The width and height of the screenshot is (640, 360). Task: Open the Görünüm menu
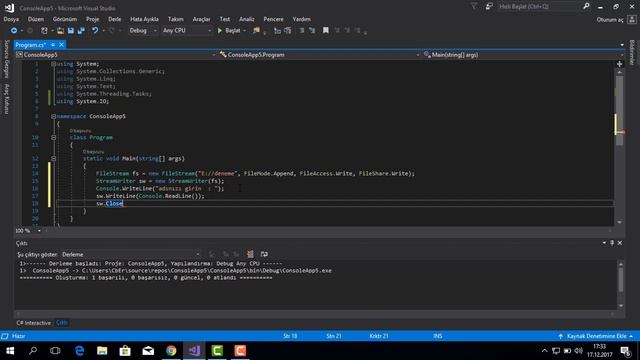pyautogui.click(x=64, y=19)
